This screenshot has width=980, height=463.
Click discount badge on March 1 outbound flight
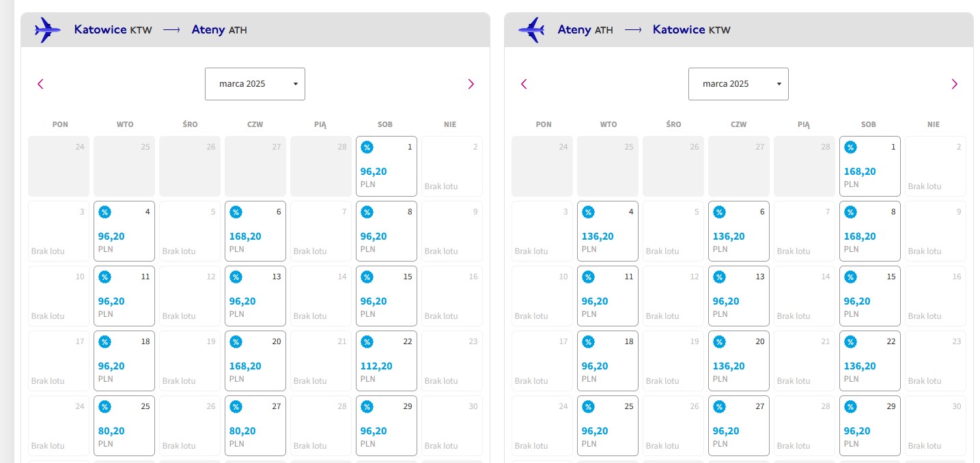point(367,147)
